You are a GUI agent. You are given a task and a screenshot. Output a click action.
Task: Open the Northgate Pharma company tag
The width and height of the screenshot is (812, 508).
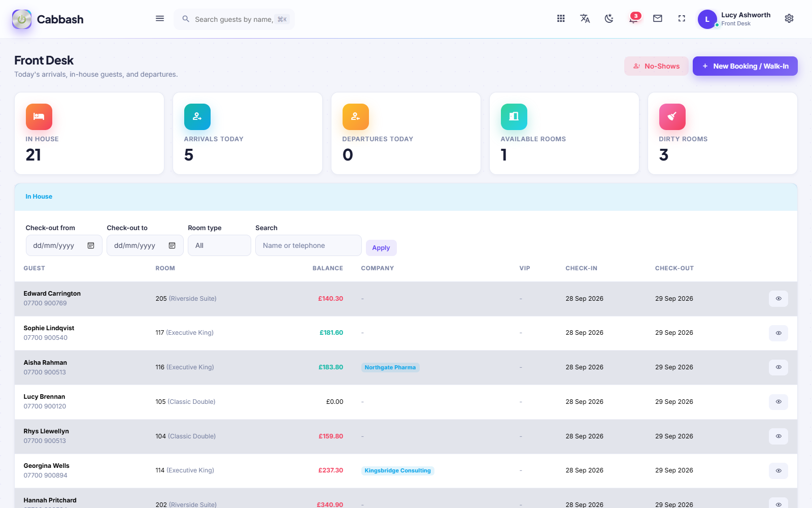coord(390,367)
